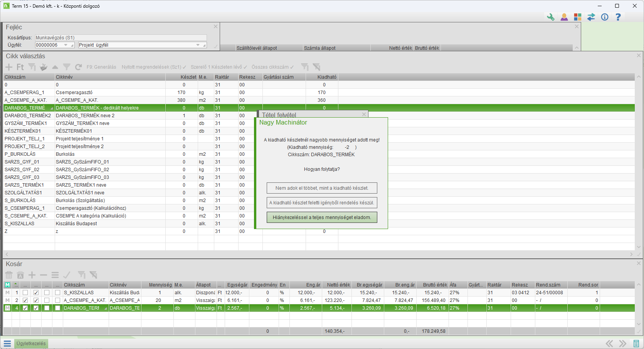Open the circled info icon
The height and width of the screenshot is (349, 644).
pos(605,17)
